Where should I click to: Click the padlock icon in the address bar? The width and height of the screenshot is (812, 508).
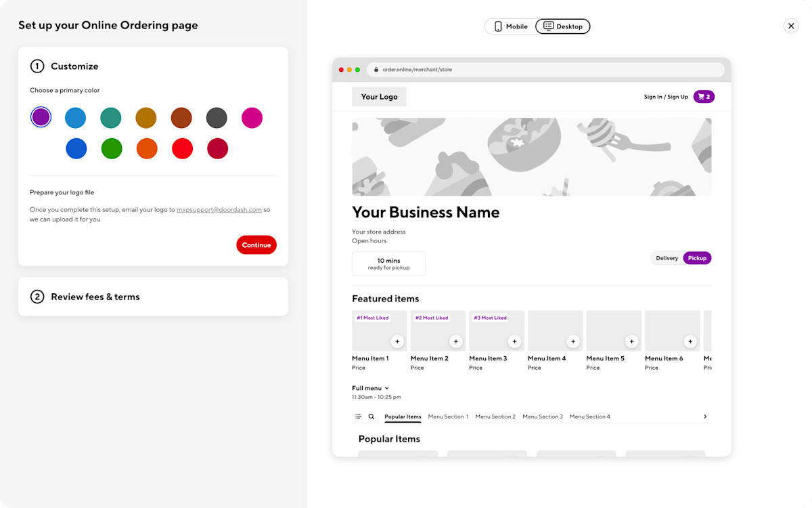pyautogui.click(x=376, y=69)
